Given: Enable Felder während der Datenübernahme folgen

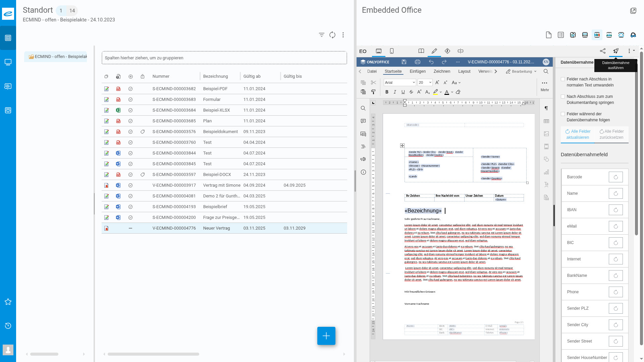Looking at the screenshot, I should 563,114.
